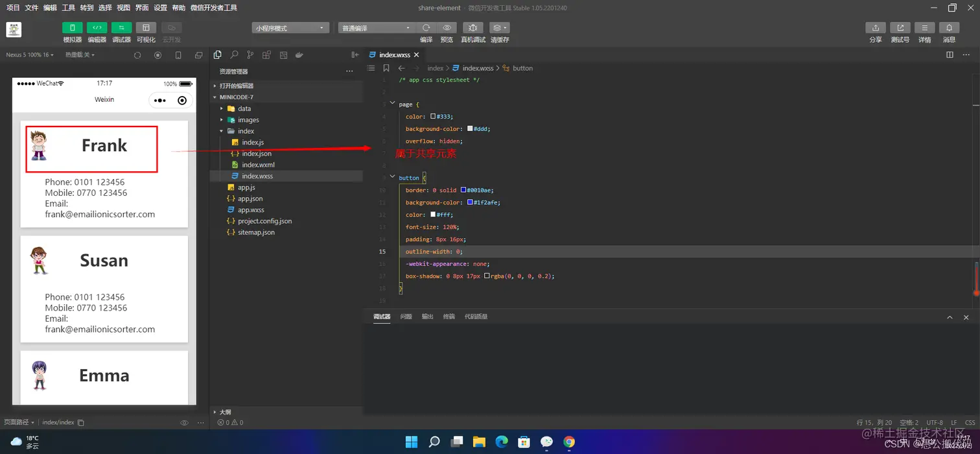Viewport: 980px width, 454px height.
Task: Switch to the 问题 problems tab
Action: click(x=406, y=317)
